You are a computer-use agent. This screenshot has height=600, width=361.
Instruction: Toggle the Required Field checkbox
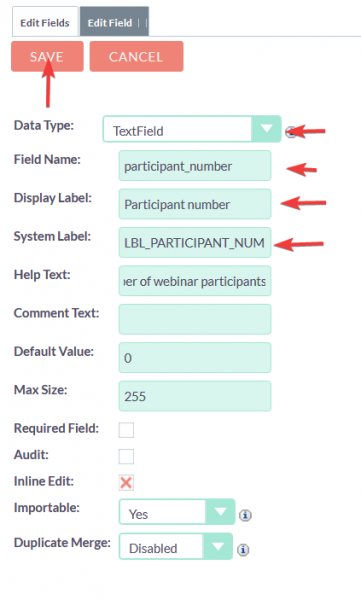(x=126, y=430)
